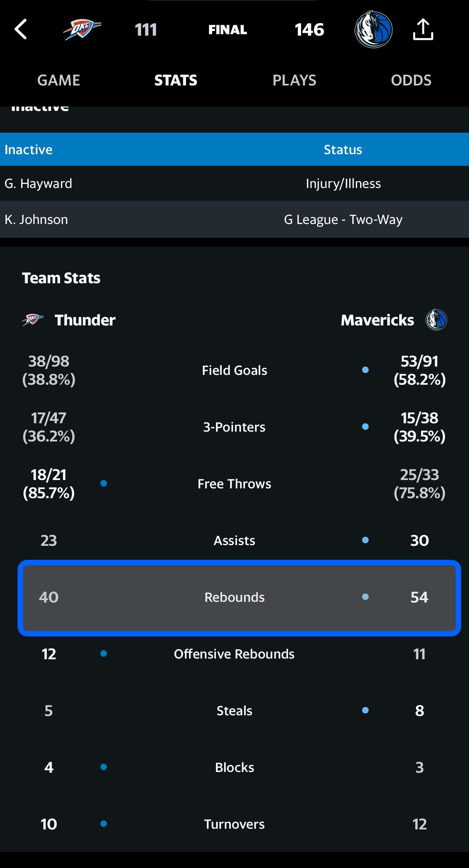Tap the share icon
Screen dimensions: 469x868
[423, 29]
